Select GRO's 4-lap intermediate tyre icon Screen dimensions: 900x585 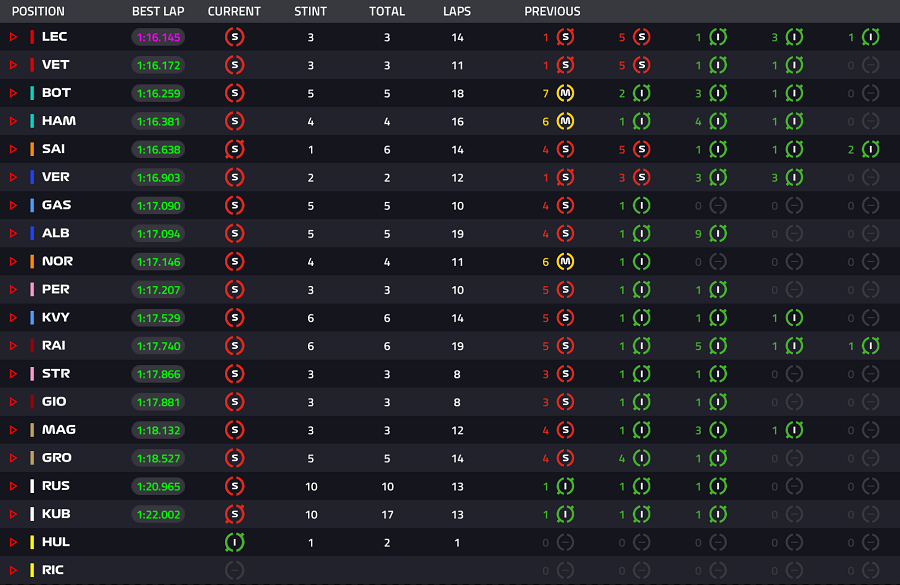(642, 458)
